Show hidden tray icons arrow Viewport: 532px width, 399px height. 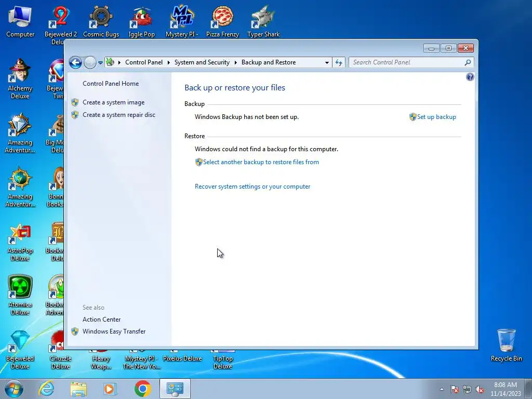coord(442,389)
